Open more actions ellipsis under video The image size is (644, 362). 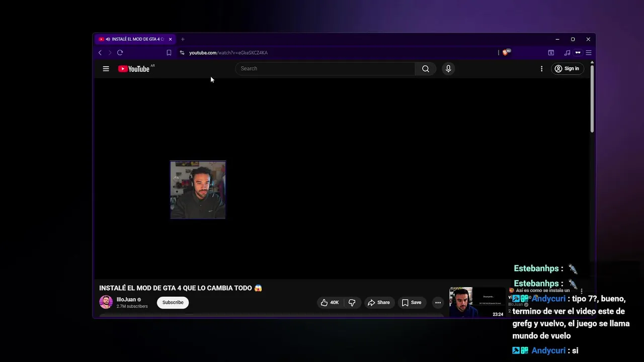click(438, 303)
